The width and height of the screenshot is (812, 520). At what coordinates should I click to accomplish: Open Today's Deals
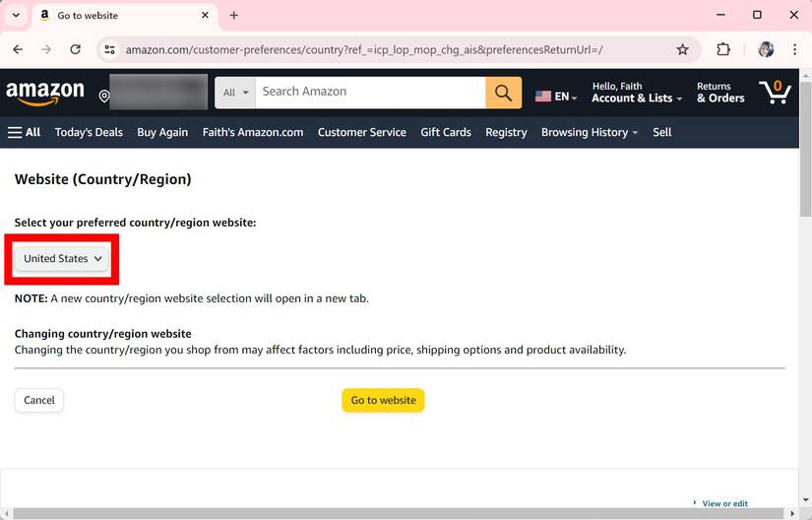[89, 133]
